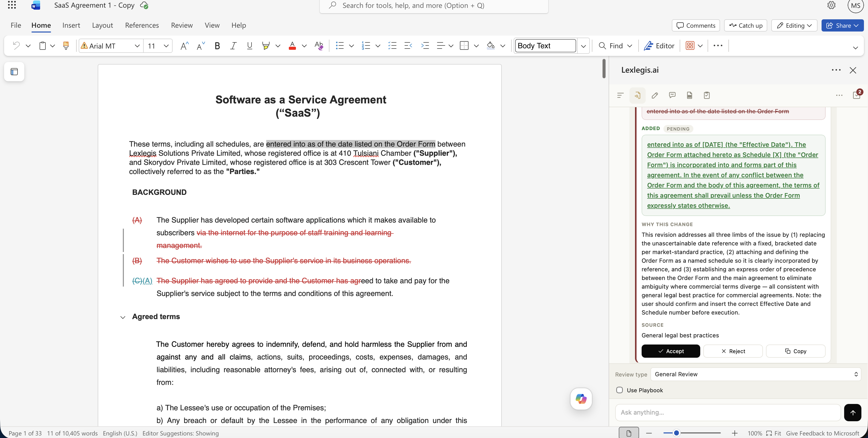
Task: Switch to the View tab
Action: coord(212,25)
